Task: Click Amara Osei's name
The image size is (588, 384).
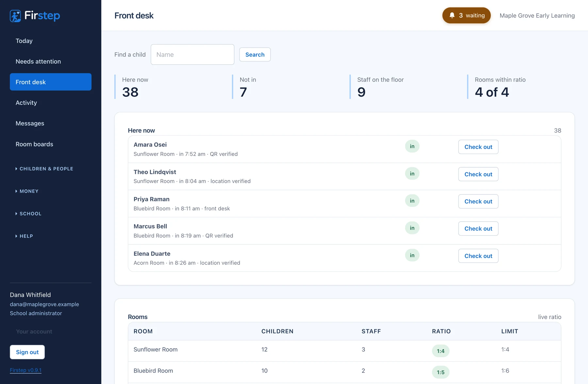Action: pos(150,144)
